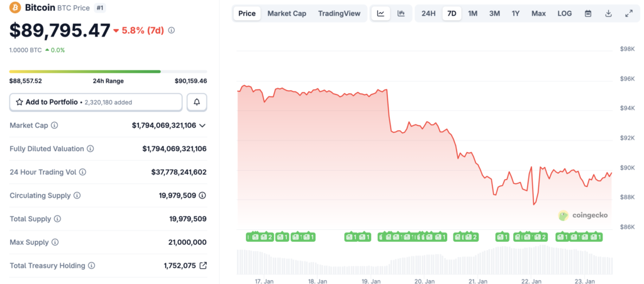Open the TradingView chart tab
This screenshot has width=644, height=284.
coord(340,13)
